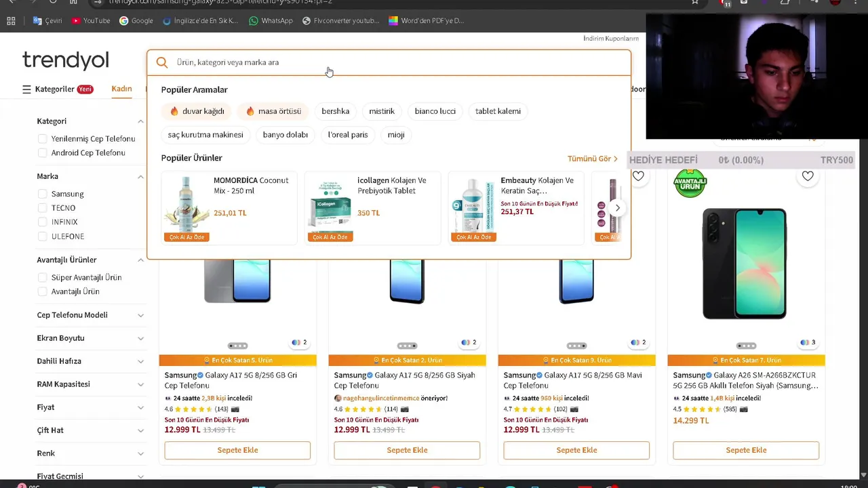
Task: Click the image dots indicator on Galaxy A26
Action: pyautogui.click(x=746, y=346)
